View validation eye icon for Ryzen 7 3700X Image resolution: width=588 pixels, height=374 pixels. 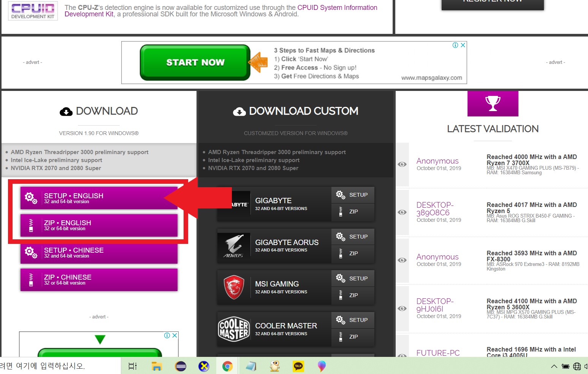click(x=402, y=164)
